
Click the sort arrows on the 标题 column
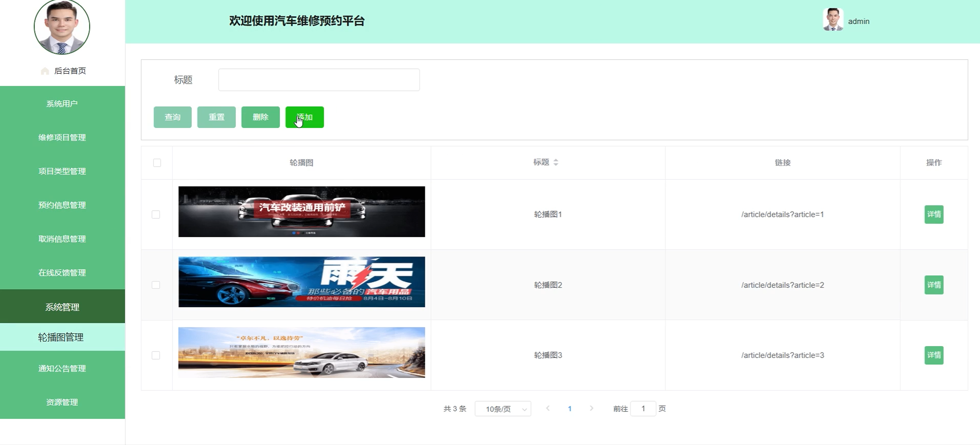[x=556, y=162]
